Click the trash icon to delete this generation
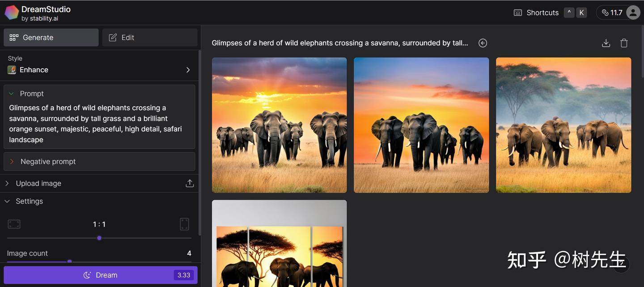Screen dimensions: 644x287 (x=624, y=43)
